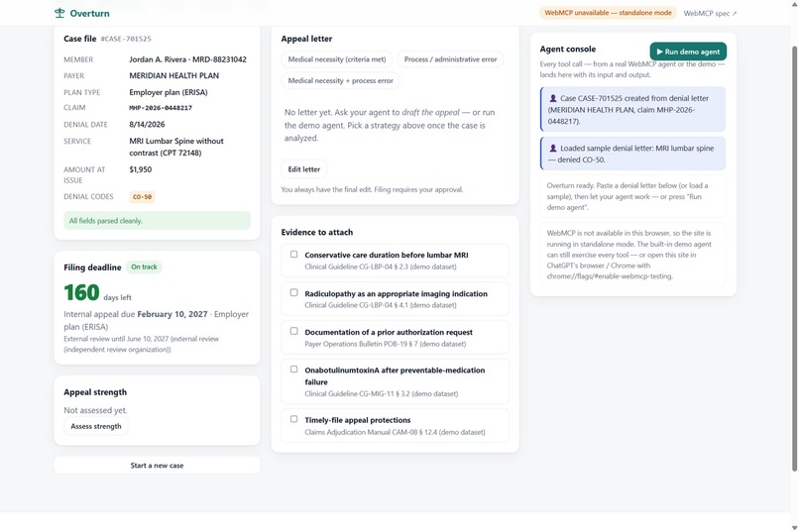The height and width of the screenshot is (532, 799).
Task: Click the CO-50 denial code tag
Action: point(142,197)
